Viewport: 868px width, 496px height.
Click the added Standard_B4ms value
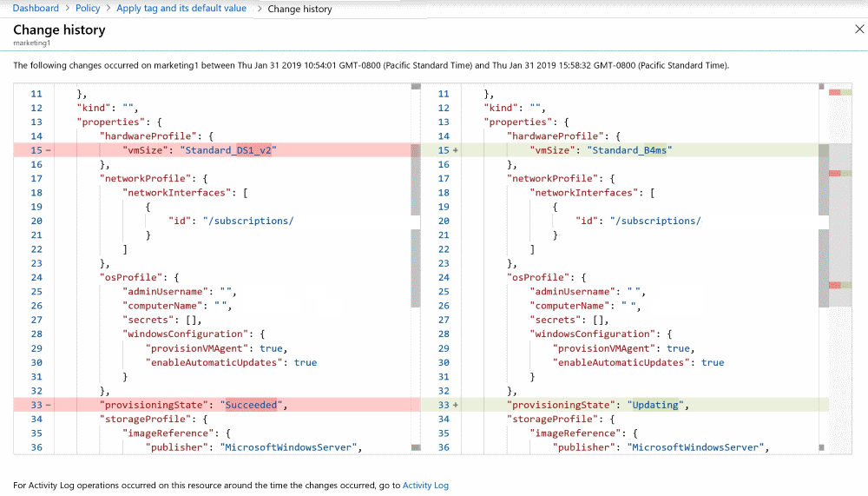[x=631, y=150]
